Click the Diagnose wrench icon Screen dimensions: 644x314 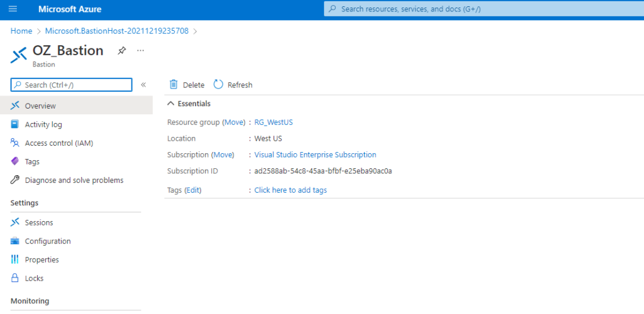click(15, 180)
